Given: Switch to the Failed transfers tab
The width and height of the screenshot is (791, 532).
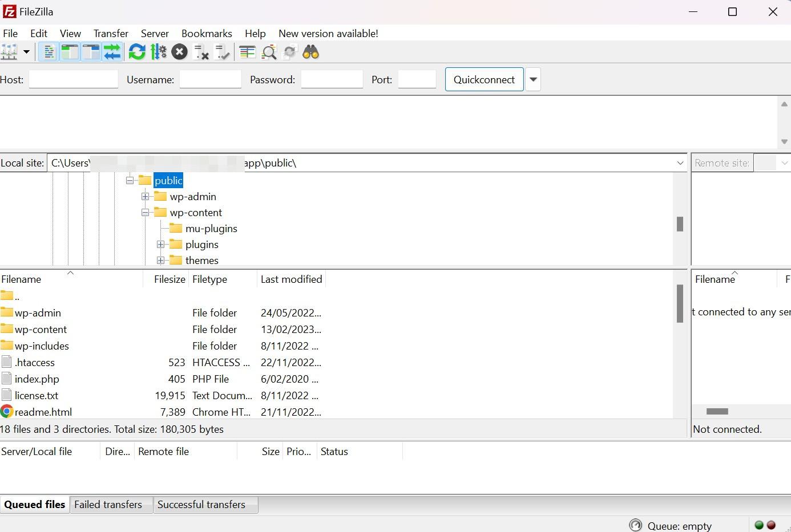Looking at the screenshot, I should pyautogui.click(x=108, y=505).
